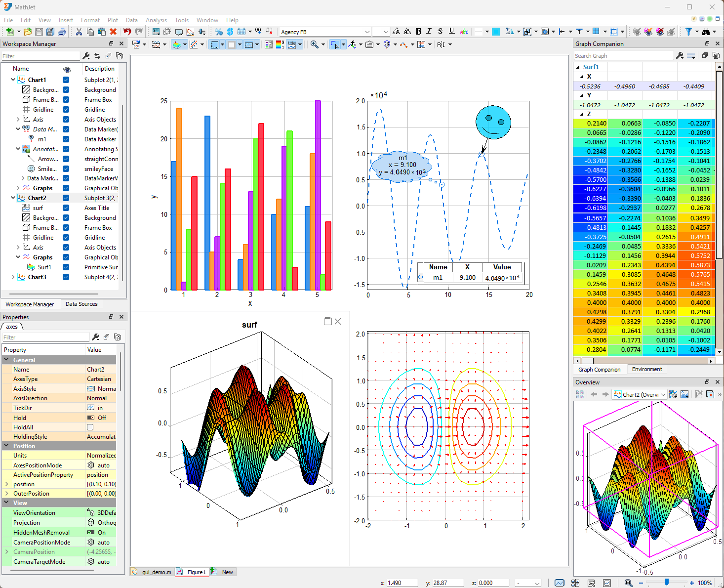Viewport: 724px width, 588px height.
Task: Click the binoculars find icon
Action: 706,32
